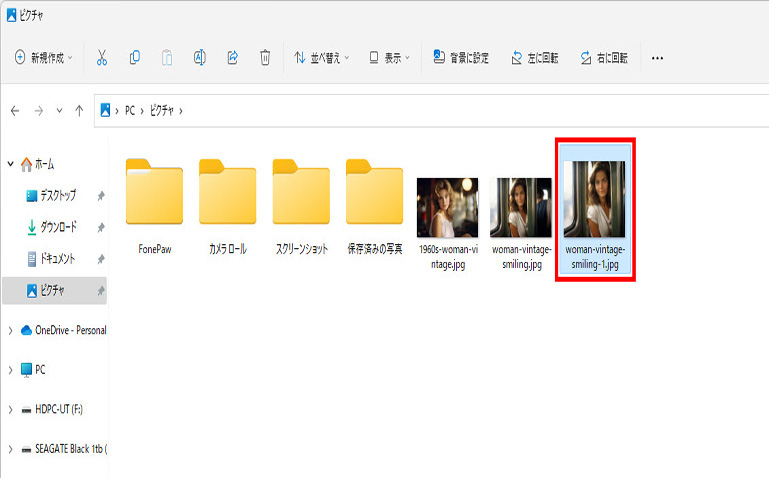
Task: Open the more options ellipsis menu
Action: coord(657,58)
